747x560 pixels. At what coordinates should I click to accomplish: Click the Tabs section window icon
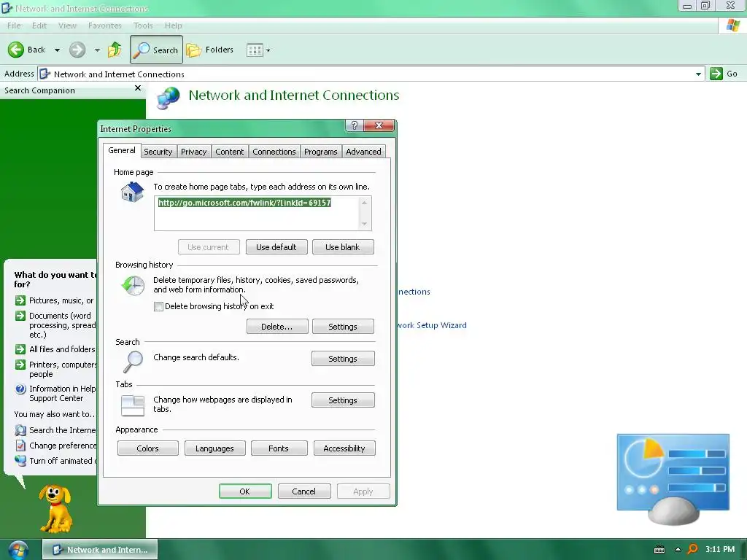[133, 406]
